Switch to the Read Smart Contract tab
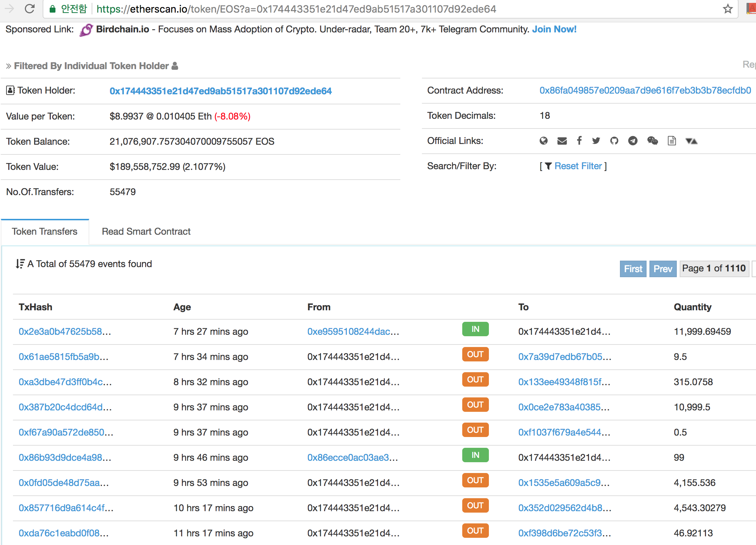 [x=146, y=231]
